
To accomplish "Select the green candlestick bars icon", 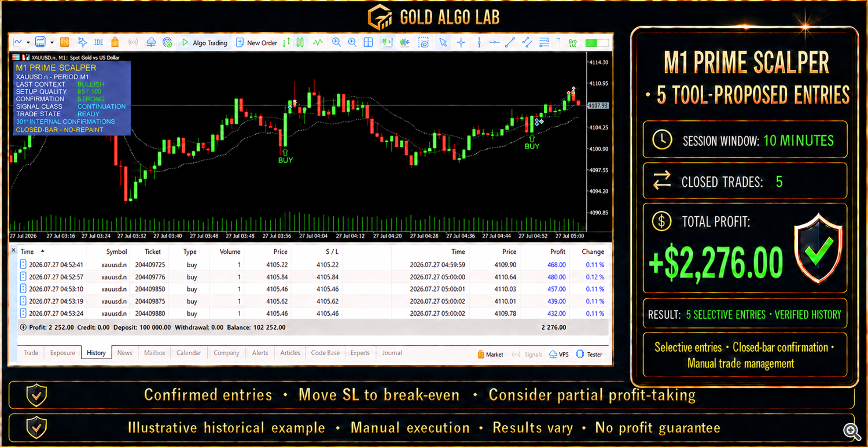I will 300,42.
